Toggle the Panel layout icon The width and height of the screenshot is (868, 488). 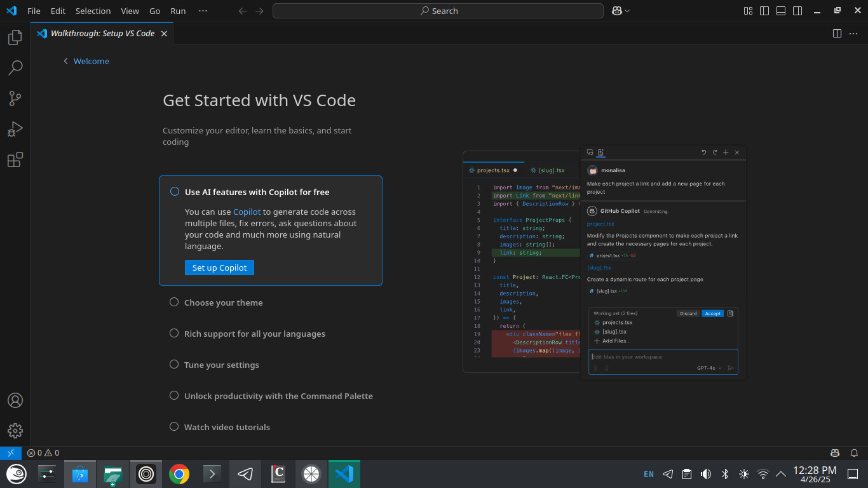(781, 11)
